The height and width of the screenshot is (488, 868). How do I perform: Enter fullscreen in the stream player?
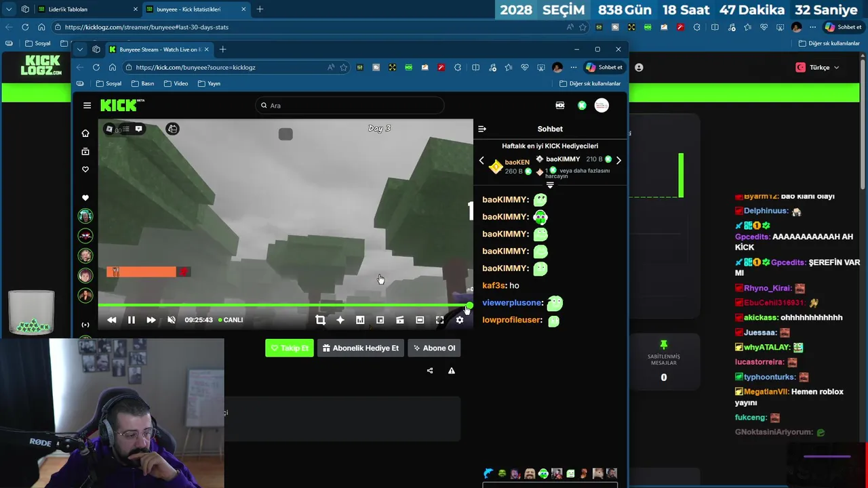[x=439, y=320]
